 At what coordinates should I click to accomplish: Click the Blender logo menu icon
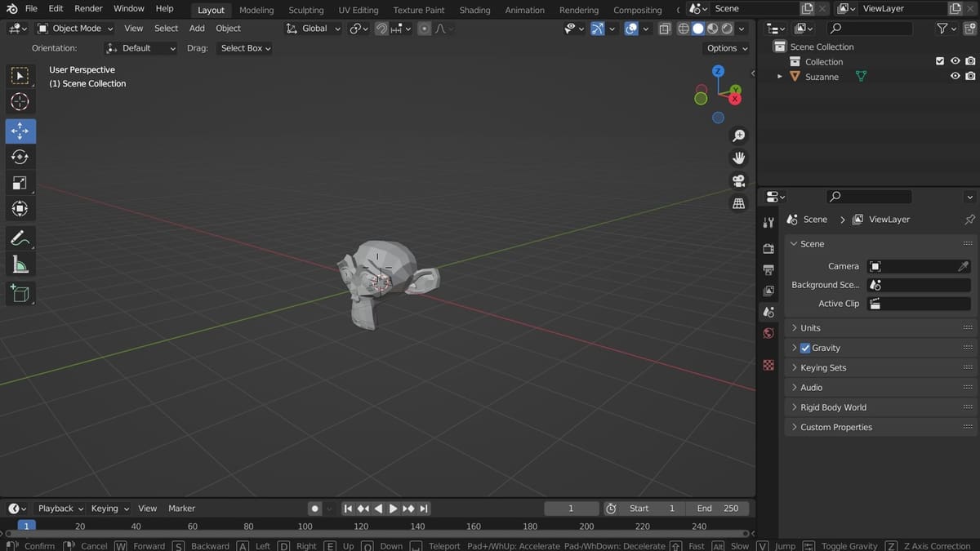[11, 9]
